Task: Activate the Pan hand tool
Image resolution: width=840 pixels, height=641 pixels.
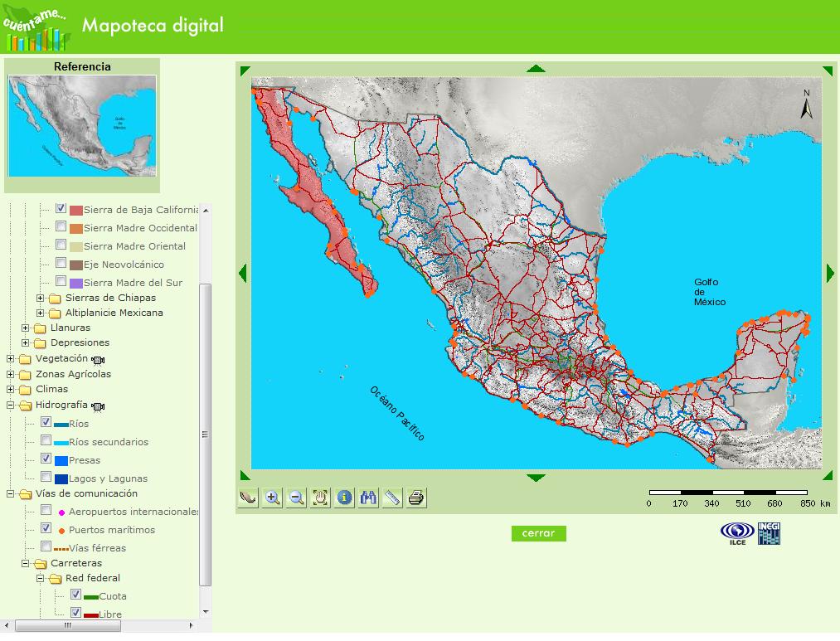Action: [319, 498]
